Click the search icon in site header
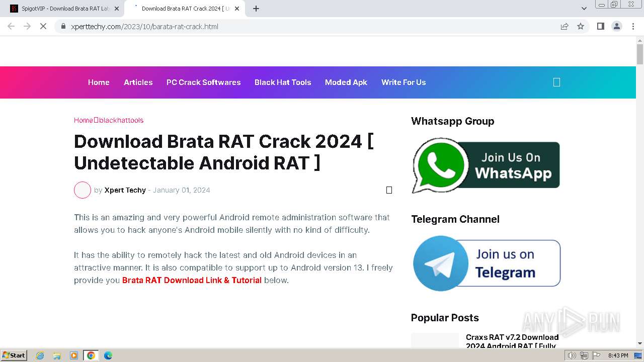 click(556, 82)
